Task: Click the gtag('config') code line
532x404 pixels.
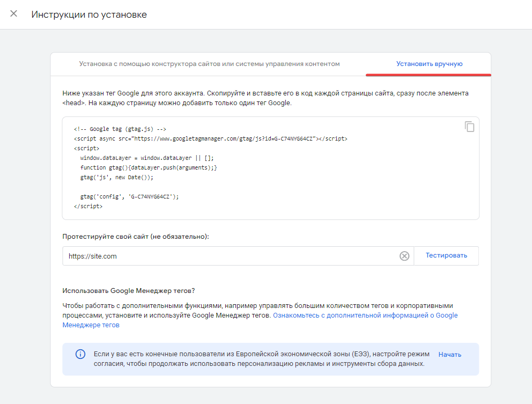Action: coord(129,196)
